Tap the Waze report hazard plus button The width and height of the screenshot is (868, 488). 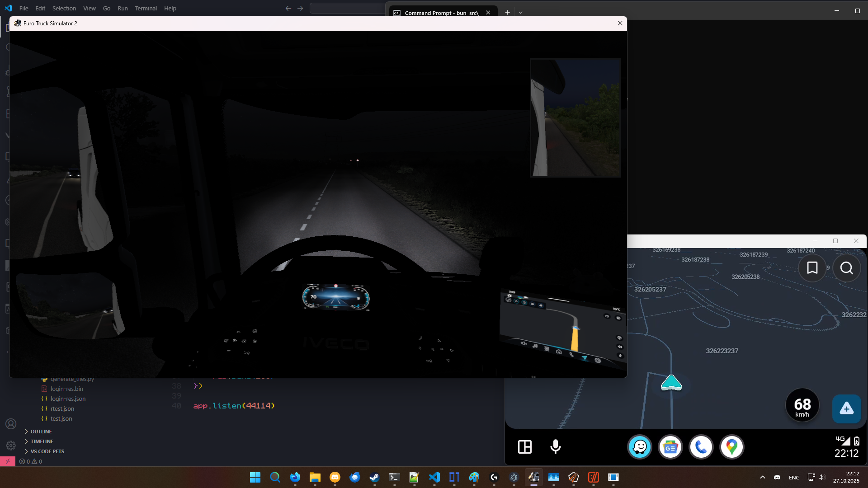click(847, 408)
